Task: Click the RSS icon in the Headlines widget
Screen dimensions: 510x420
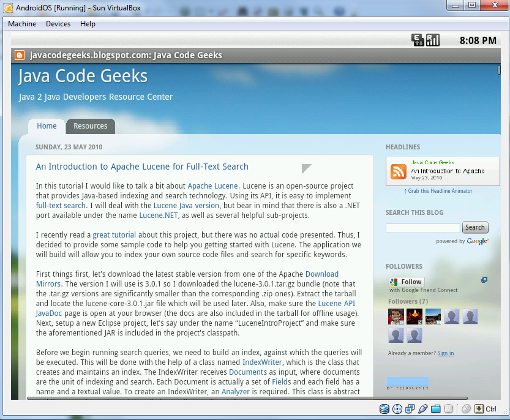Action: click(398, 172)
